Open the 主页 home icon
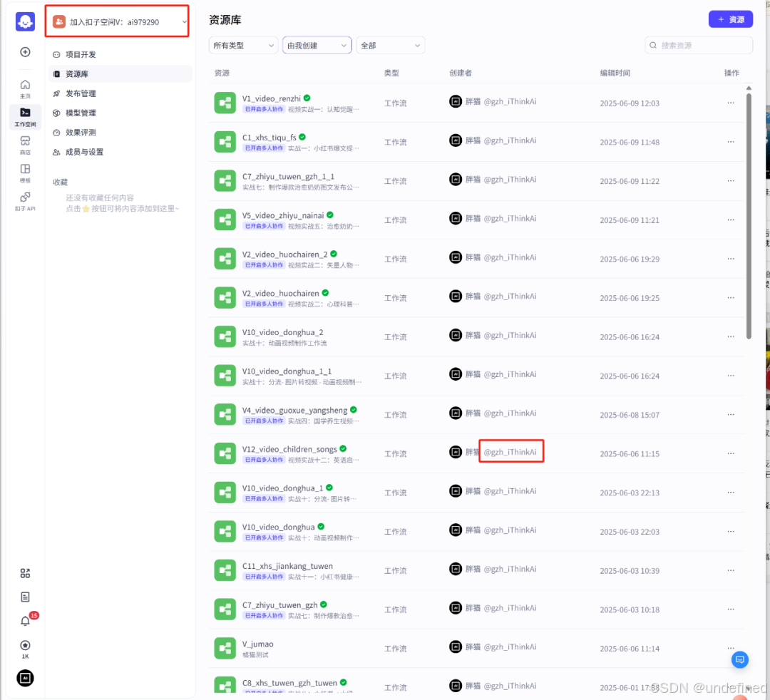Screen dimensions: 770x700 [x=25, y=88]
